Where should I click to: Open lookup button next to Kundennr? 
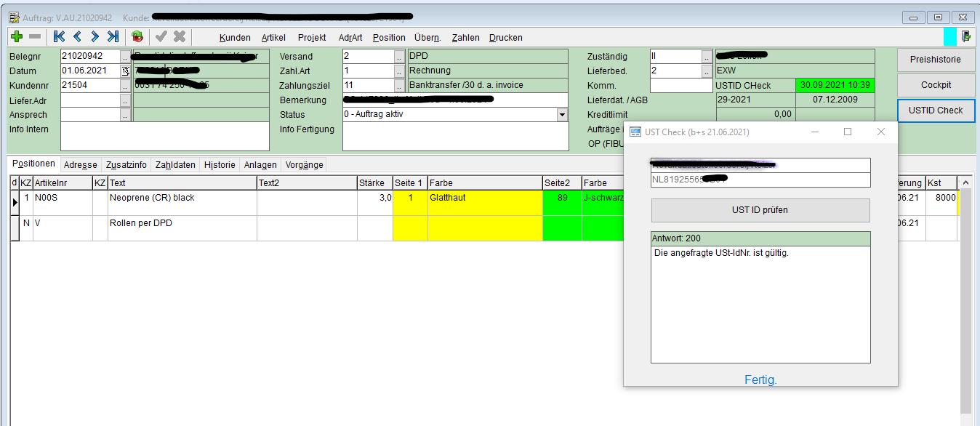pos(125,86)
